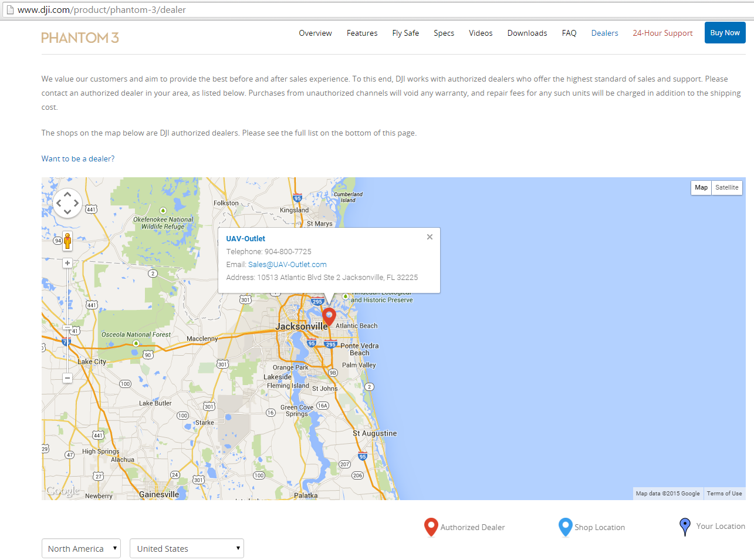Click the dark blue Your Location legend pin

click(x=685, y=527)
